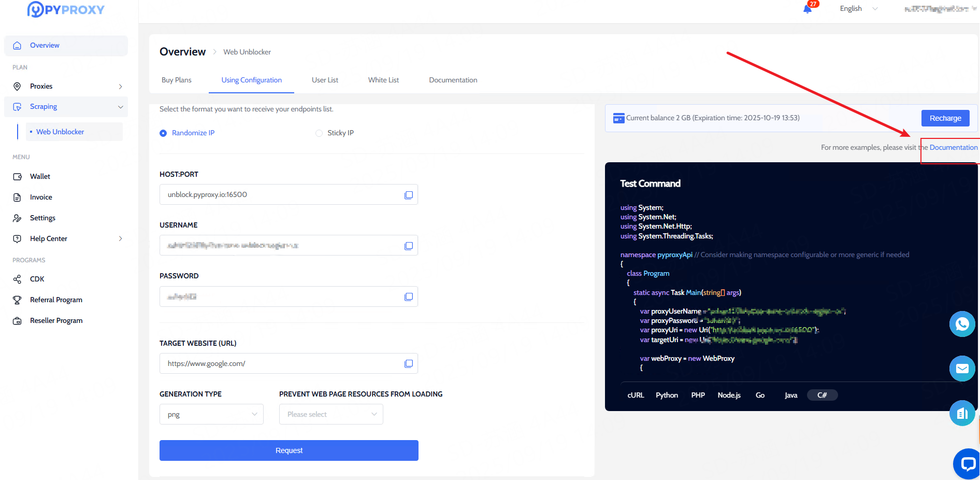Viewport: 980px width, 480px height.
Task: Click the Settings user icon
Action: click(17, 218)
